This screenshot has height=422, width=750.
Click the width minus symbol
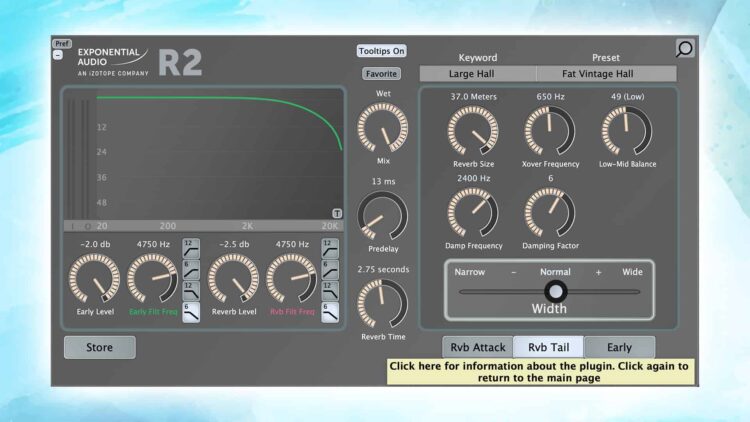pyautogui.click(x=513, y=272)
